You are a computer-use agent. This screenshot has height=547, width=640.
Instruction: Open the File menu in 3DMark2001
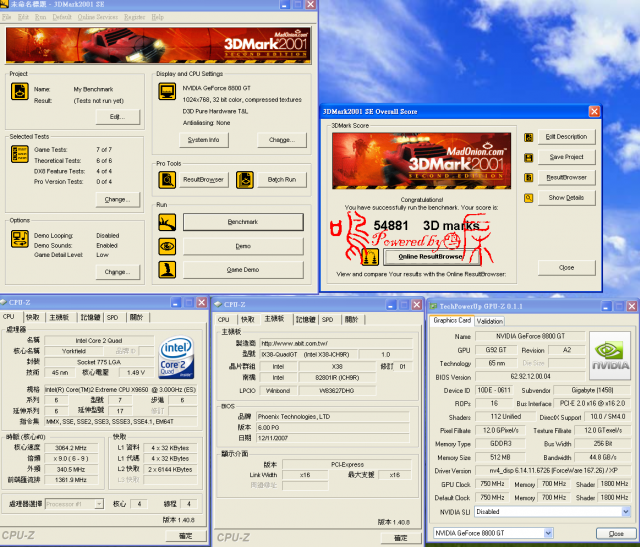(7, 17)
